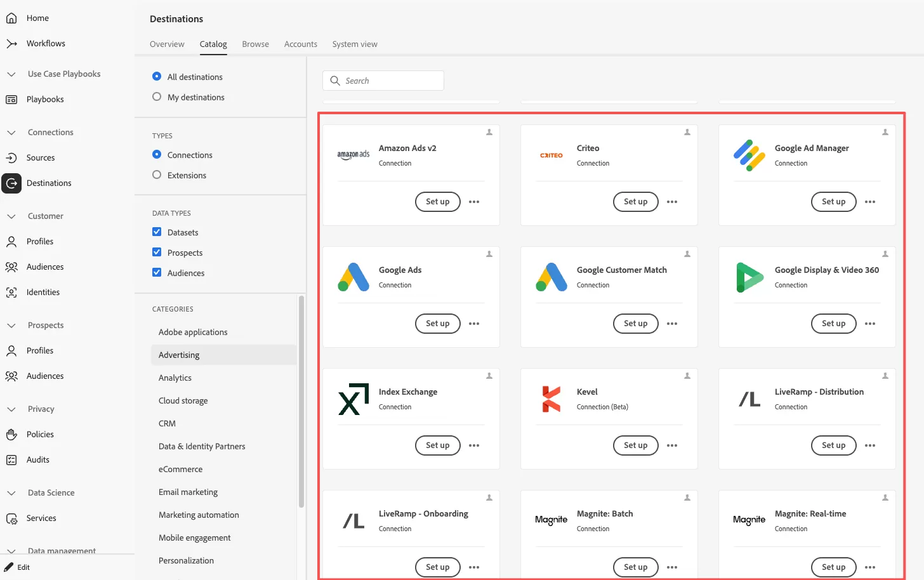The image size is (924, 580).
Task: Open Workflows via its arrow icon
Action: pyautogui.click(x=11, y=44)
